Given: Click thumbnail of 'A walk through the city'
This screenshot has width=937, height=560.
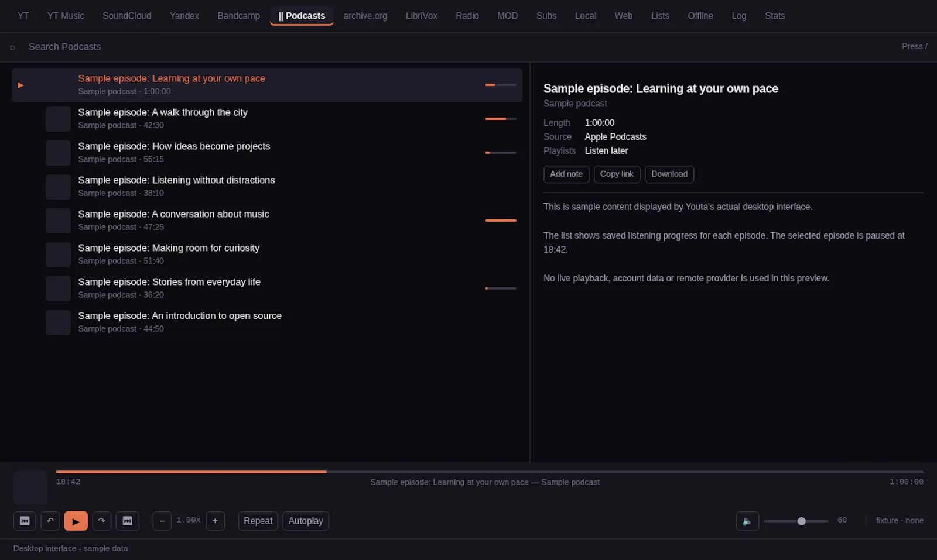Looking at the screenshot, I should tap(59, 119).
